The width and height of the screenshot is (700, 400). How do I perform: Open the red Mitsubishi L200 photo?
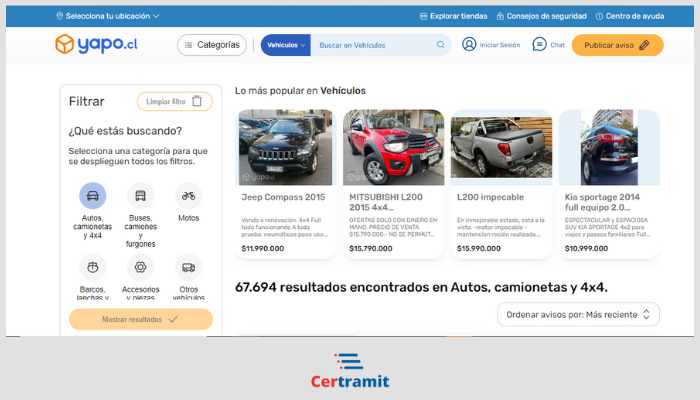pos(393,147)
